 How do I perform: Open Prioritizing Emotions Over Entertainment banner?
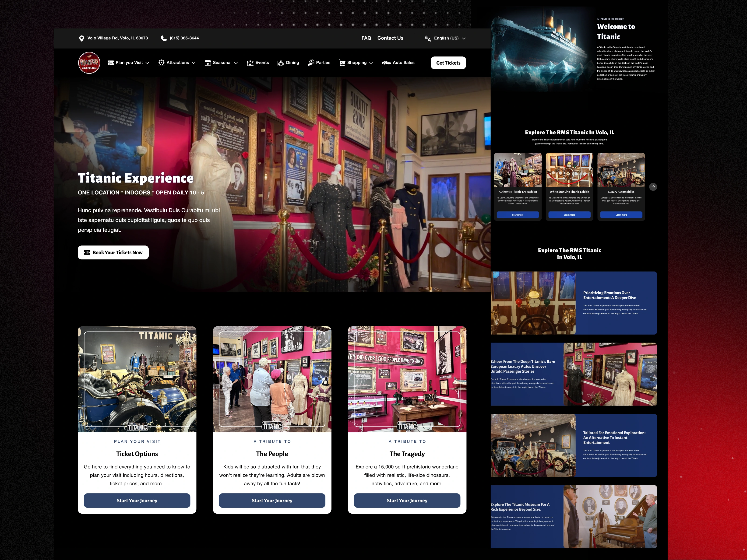click(574, 303)
